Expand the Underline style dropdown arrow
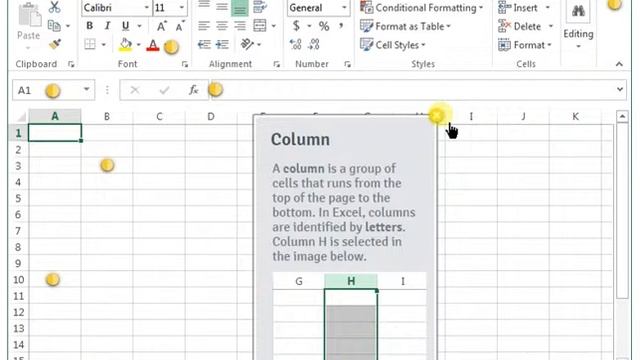The height and width of the screenshot is (360, 640). coord(139,26)
